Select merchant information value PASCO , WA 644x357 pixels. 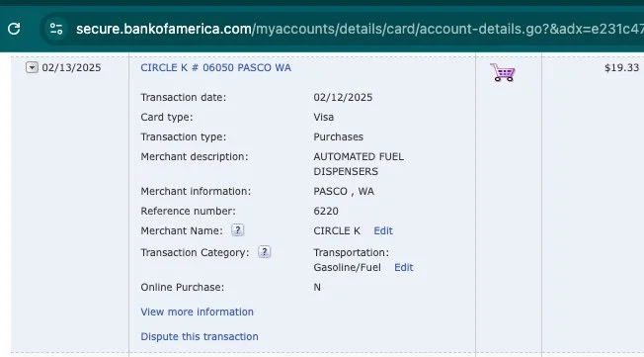point(344,191)
